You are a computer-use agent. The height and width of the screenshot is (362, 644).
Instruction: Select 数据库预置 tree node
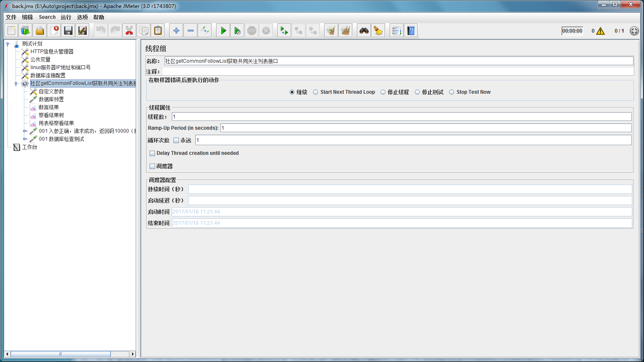[x=52, y=99]
